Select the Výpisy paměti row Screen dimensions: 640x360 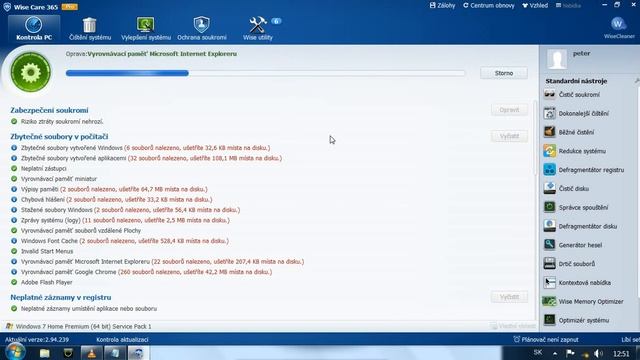pos(109,189)
